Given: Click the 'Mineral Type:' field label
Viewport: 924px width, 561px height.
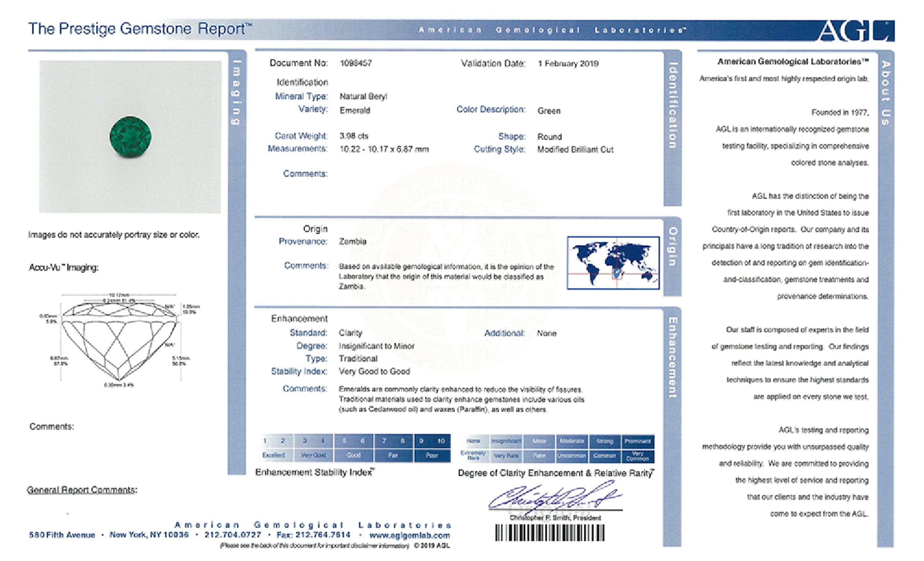Looking at the screenshot, I should click(301, 96).
